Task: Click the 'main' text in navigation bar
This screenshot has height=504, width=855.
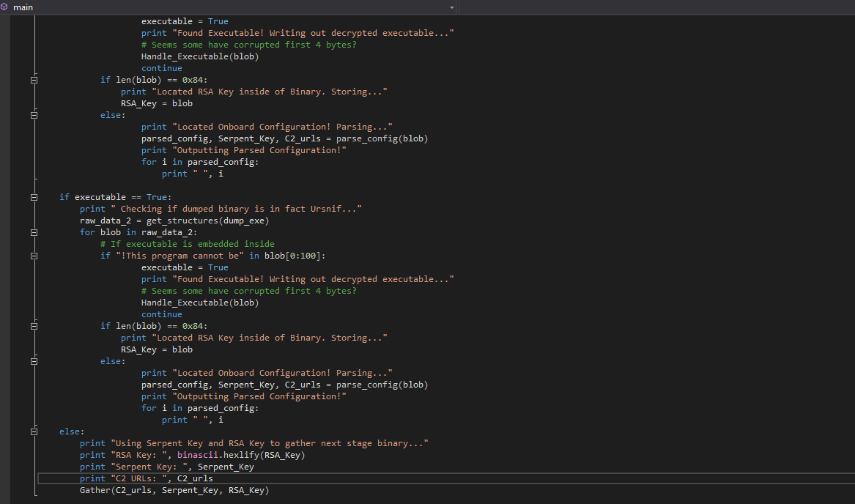Action: point(23,7)
